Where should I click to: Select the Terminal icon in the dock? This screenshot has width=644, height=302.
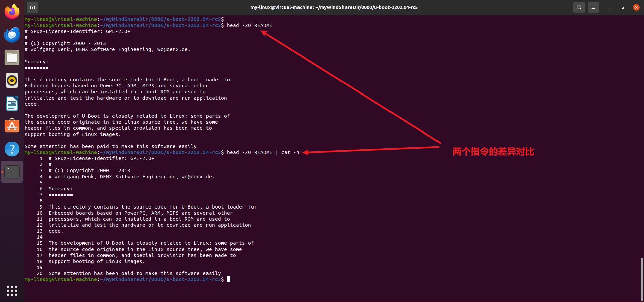pos(12,172)
